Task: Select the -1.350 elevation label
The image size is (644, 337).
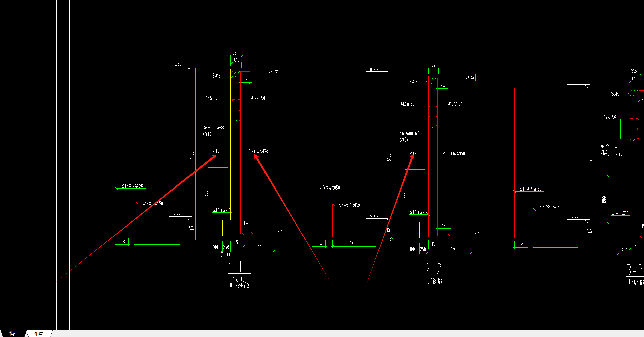Action: 176,64
